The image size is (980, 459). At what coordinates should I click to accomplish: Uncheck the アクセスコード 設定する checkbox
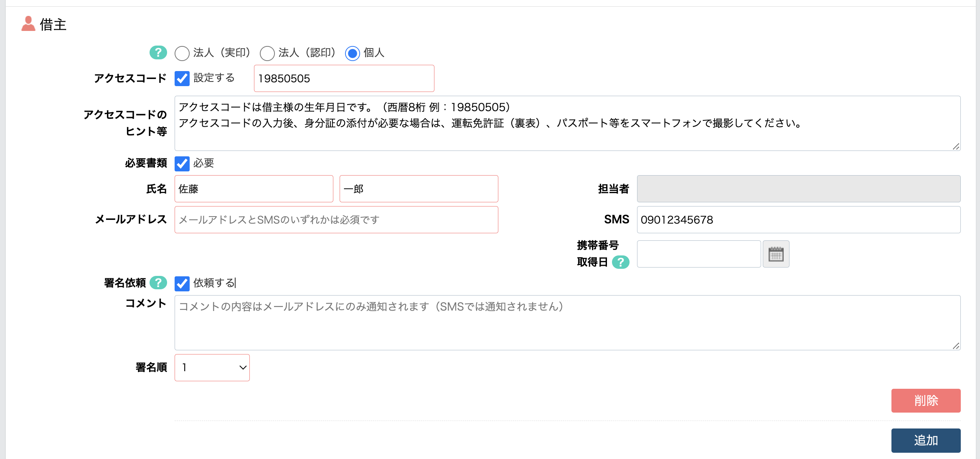pos(182,79)
